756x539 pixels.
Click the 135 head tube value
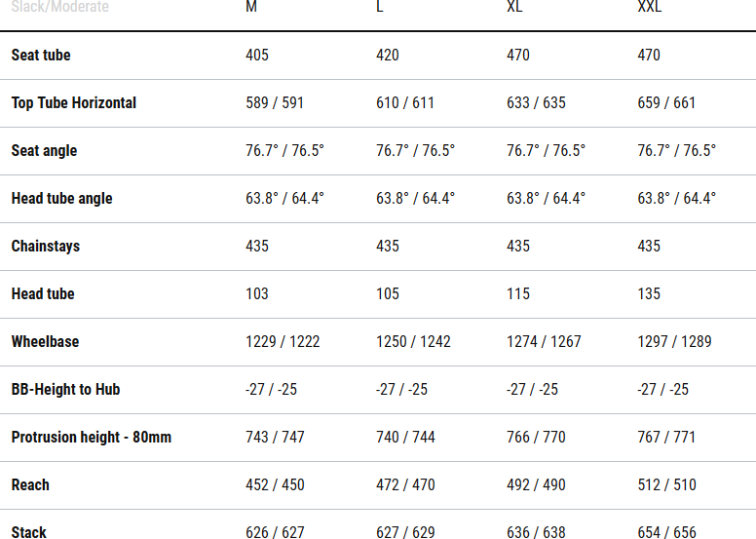pyautogui.click(x=649, y=293)
